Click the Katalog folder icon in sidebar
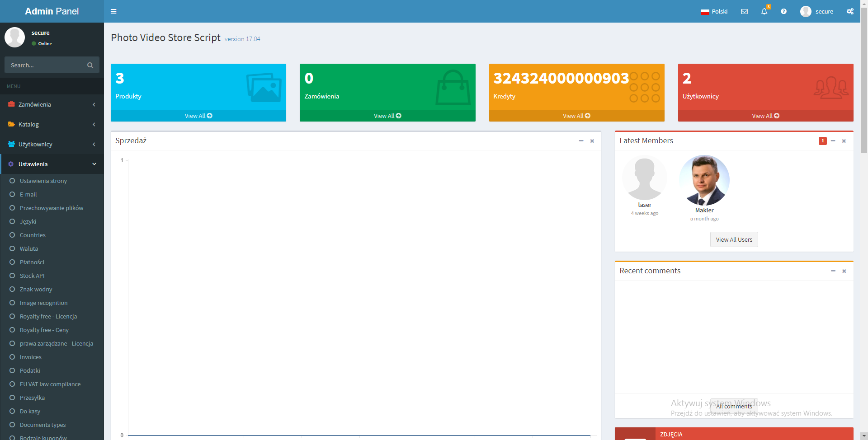Viewport: 868px width, 440px height. pyautogui.click(x=11, y=124)
